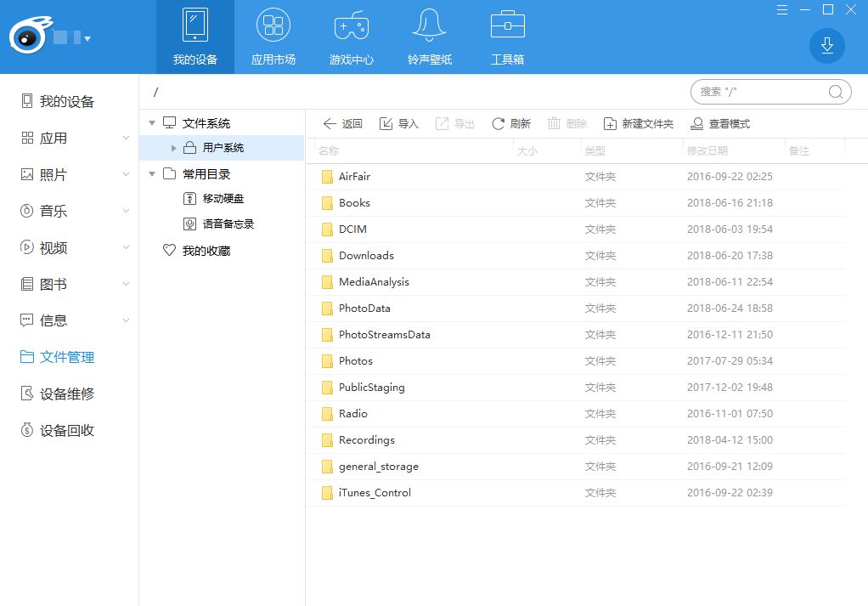Viewport: 868px width, 606px height.
Task: Open the hamburger menu icon in title bar
Action: point(782,10)
